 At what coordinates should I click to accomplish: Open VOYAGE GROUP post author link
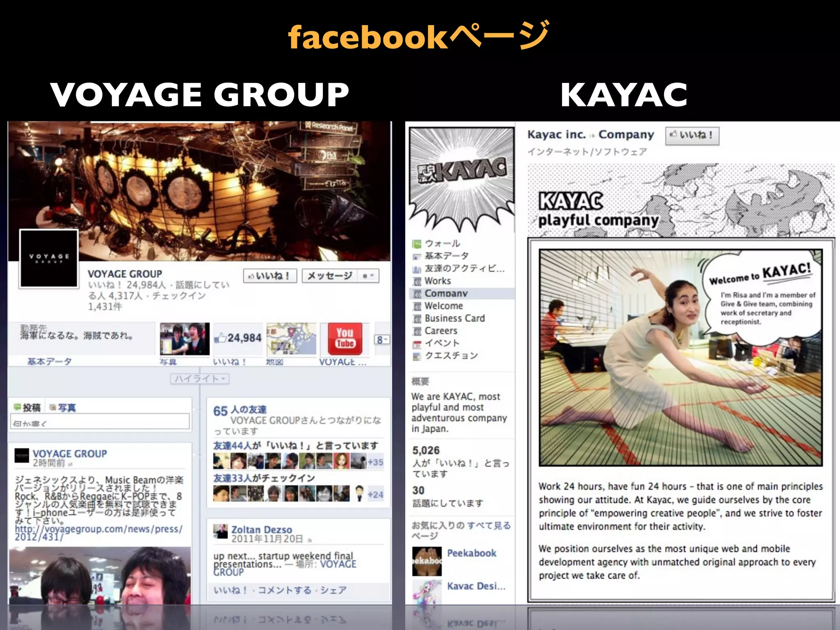click(x=70, y=454)
